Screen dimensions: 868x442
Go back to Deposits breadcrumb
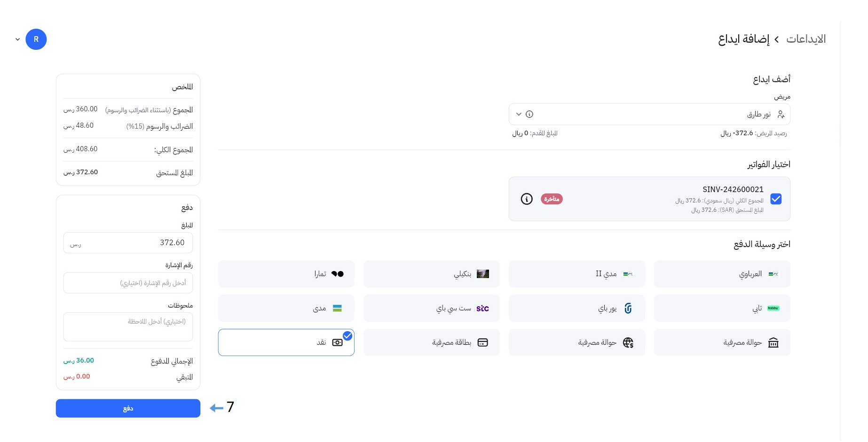coord(806,39)
